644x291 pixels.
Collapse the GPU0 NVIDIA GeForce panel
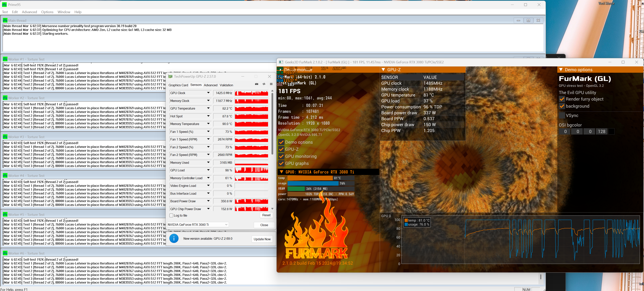click(x=281, y=172)
